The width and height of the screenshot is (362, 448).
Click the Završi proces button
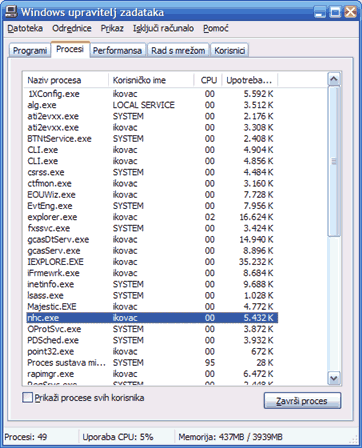pyautogui.click(x=302, y=401)
